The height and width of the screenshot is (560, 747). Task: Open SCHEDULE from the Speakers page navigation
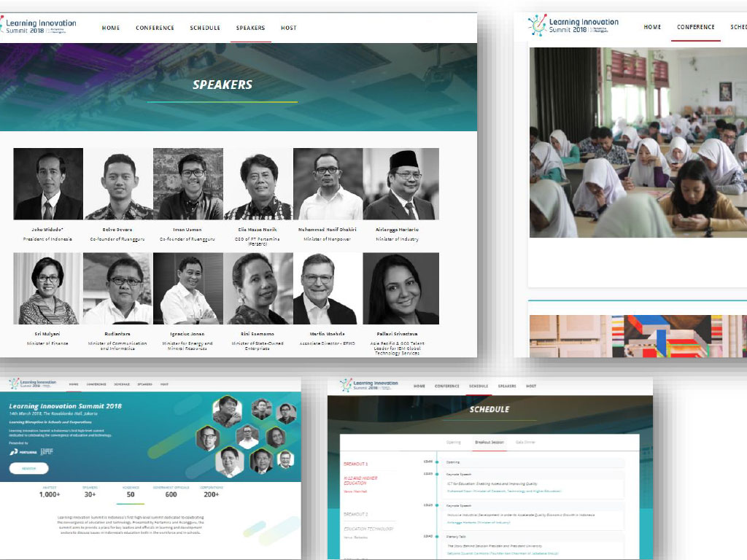pyautogui.click(x=205, y=28)
